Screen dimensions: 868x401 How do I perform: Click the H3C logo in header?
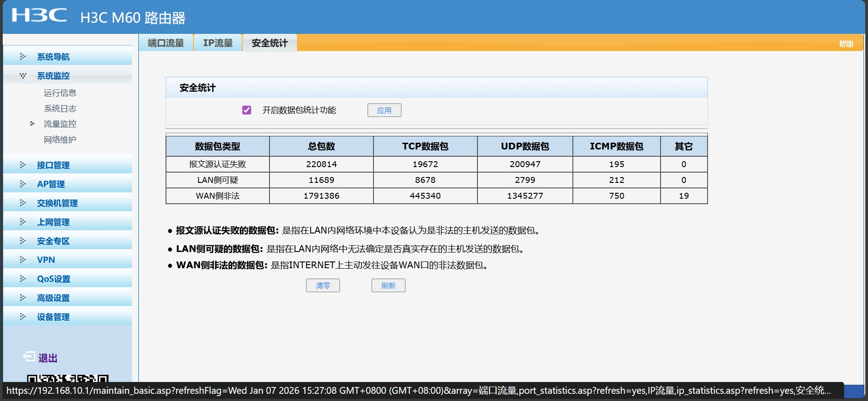tap(39, 15)
